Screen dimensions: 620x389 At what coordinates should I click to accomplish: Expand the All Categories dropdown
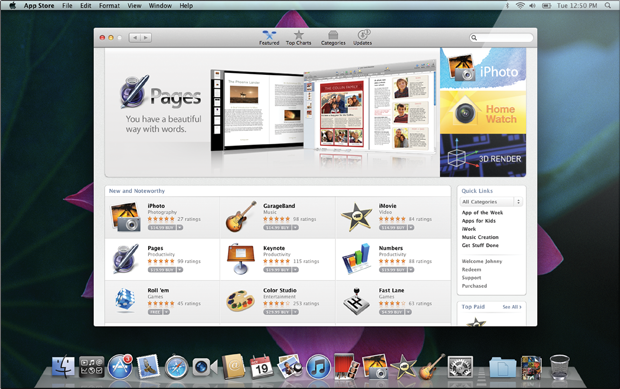tap(491, 202)
